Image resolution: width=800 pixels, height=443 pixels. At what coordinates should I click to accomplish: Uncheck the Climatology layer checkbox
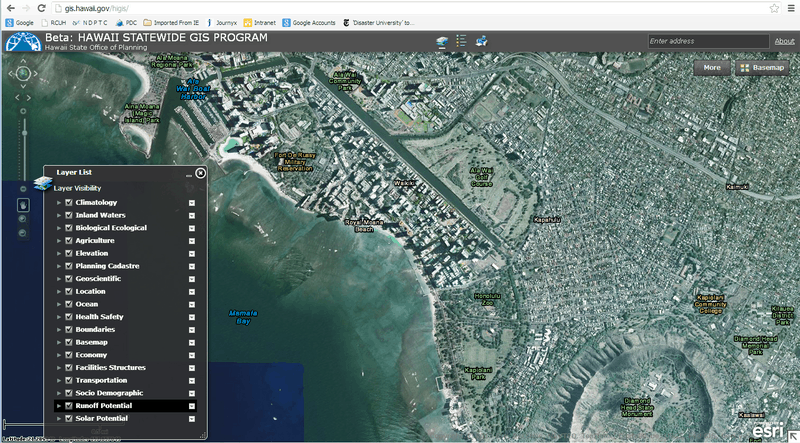coord(68,203)
